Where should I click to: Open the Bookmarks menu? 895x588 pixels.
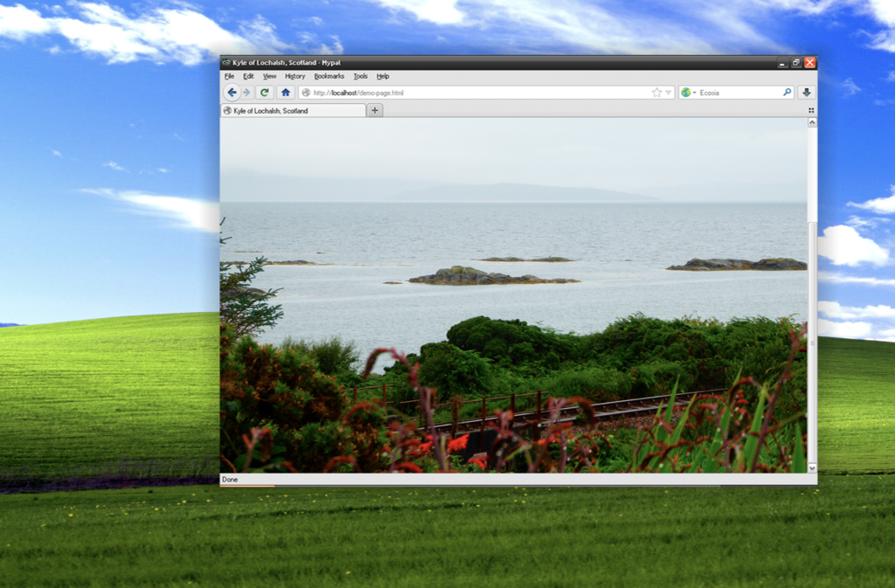coord(330,76)
